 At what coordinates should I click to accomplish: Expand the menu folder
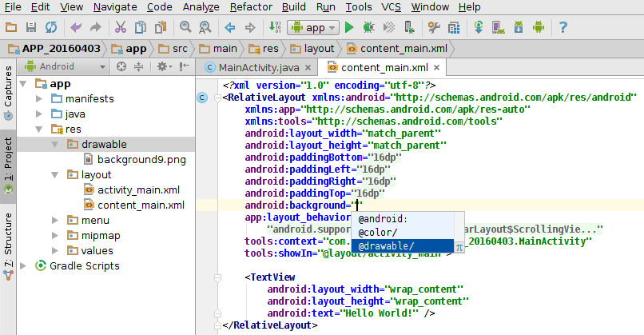(54, 221)
